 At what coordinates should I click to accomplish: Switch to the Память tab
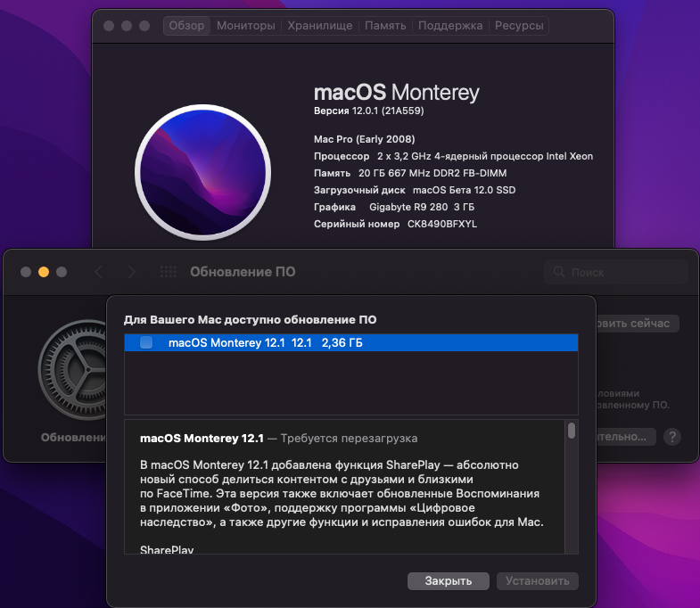coord(385,26)
